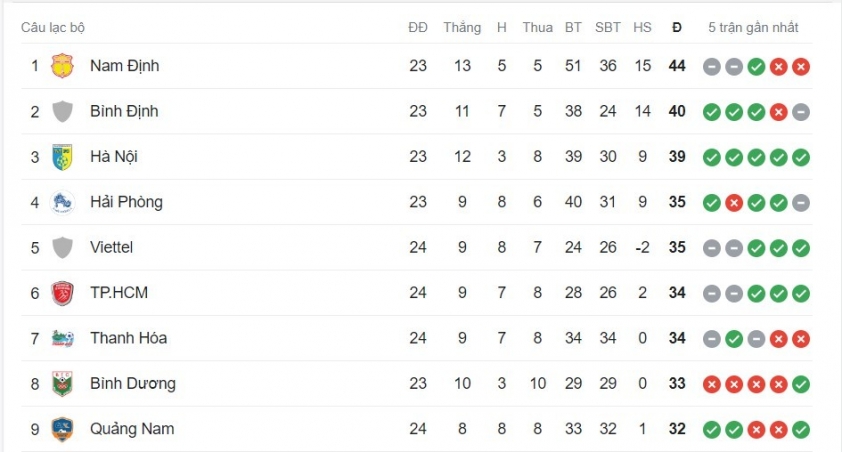Open the Viettel team page
The height and width of the screenshot is (452, 842).
111,247
